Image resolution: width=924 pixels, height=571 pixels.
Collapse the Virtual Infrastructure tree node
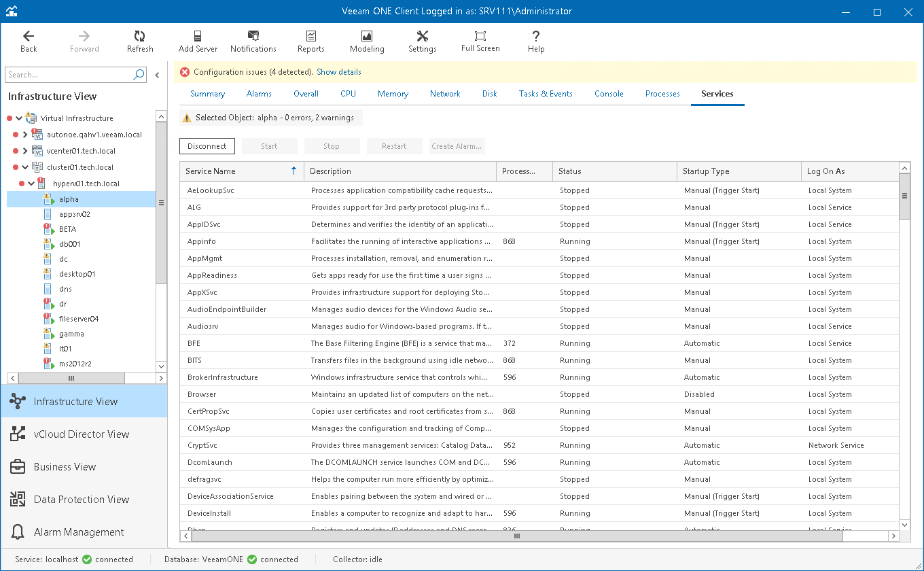click(x=19, y=118)
